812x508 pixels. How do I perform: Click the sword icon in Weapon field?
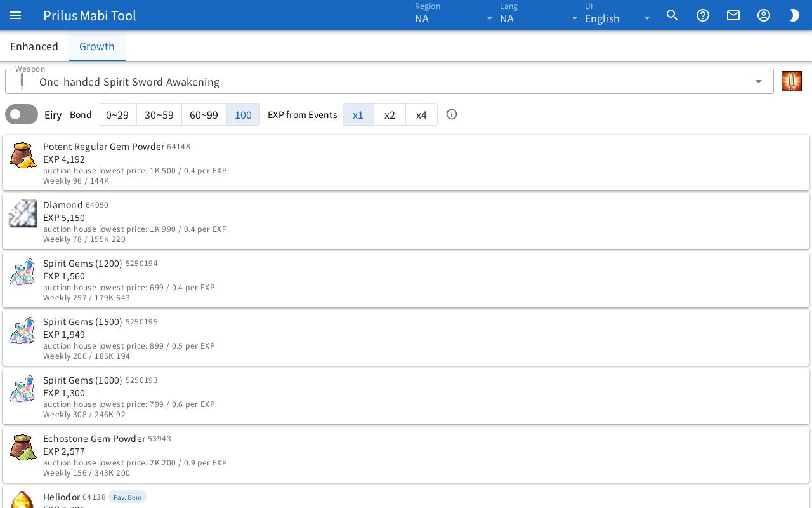[x=22, y=81]
